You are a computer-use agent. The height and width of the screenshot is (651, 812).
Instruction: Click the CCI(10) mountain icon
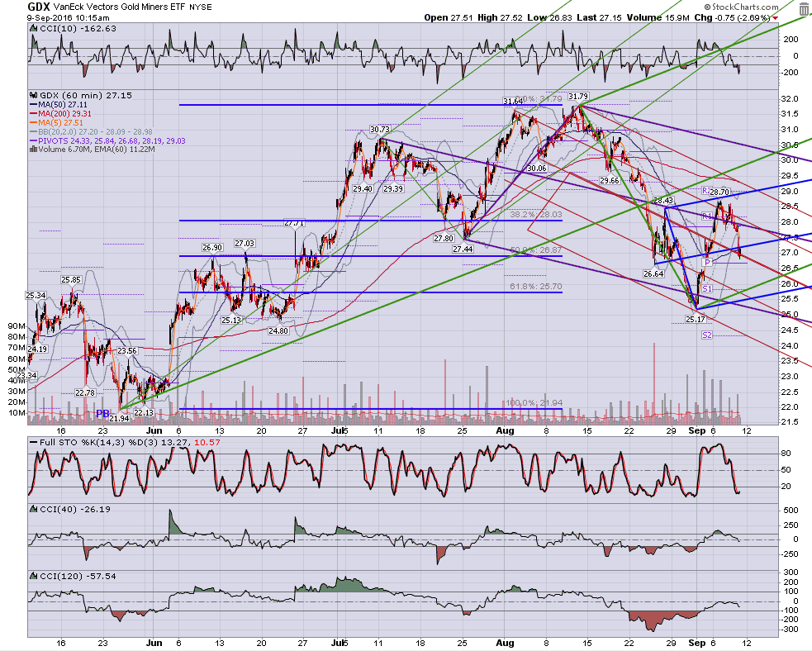click(33, 29)
